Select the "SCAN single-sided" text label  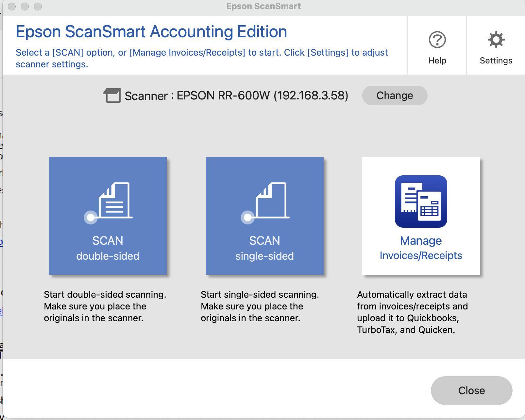coord(264,248)
